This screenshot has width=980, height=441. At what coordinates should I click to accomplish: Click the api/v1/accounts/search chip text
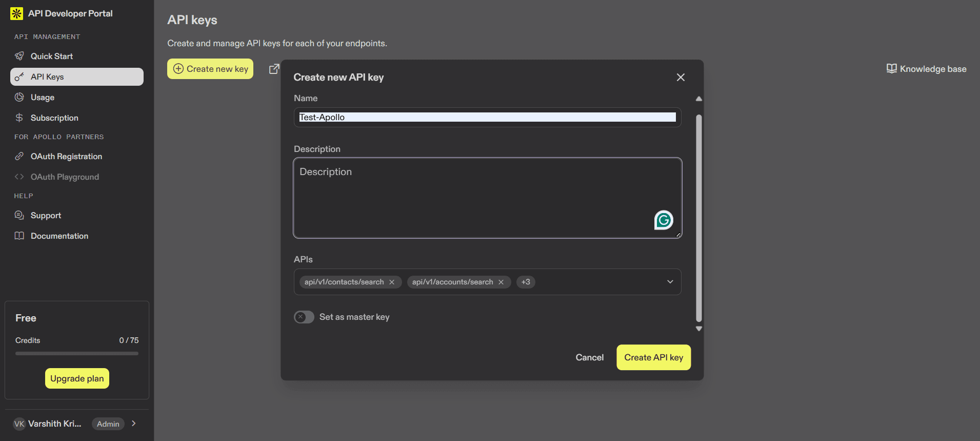click(x=452, y=282)
